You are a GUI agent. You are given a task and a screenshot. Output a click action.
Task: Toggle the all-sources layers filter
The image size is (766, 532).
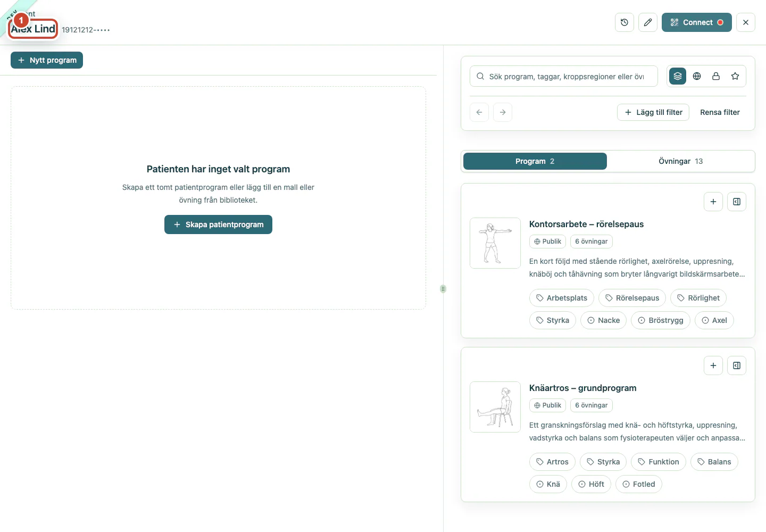tap(678, 76)
